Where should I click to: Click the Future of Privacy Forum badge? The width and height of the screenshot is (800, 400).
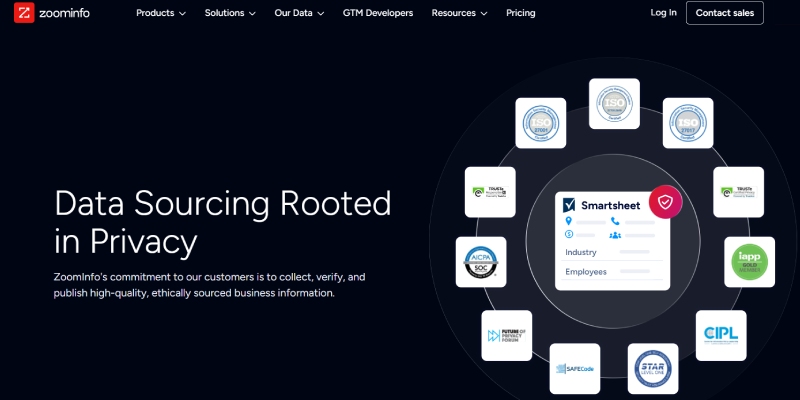pos(506,335)
